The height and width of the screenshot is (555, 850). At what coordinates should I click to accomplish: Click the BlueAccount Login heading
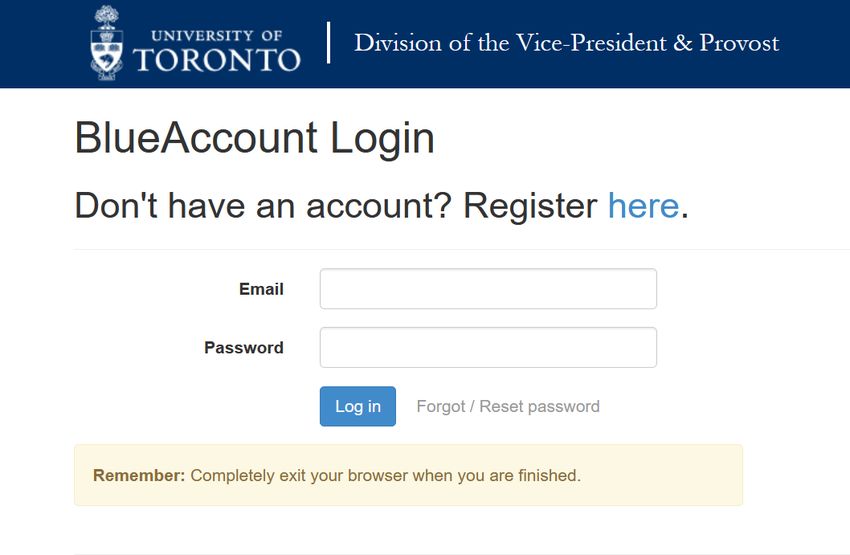point(254,138)
